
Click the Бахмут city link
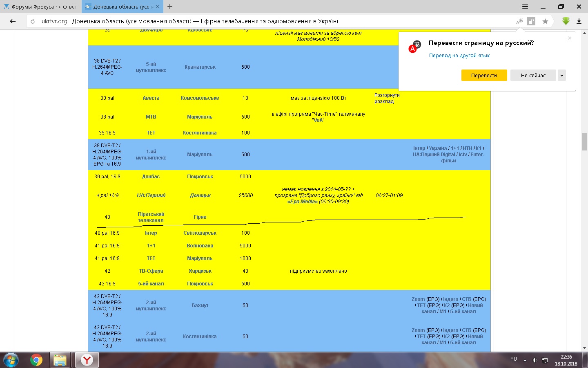pyautogui.click(x=200, y=305)
